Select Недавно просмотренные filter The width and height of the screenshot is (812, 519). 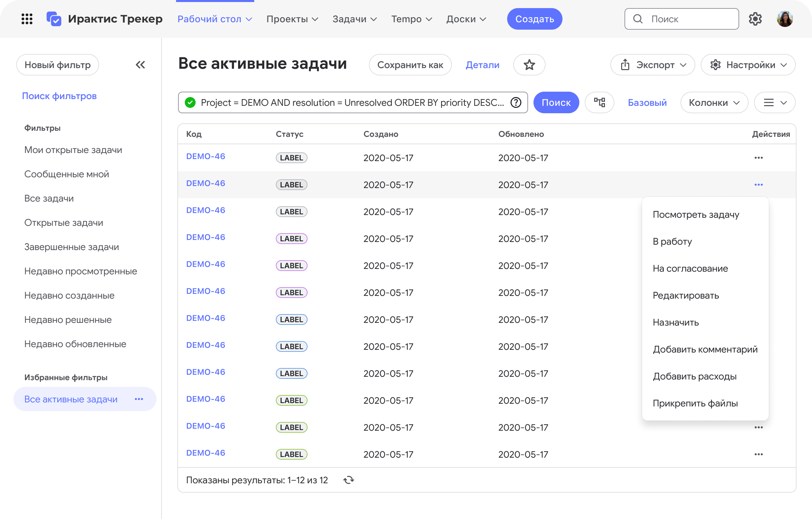pos(81,271)
